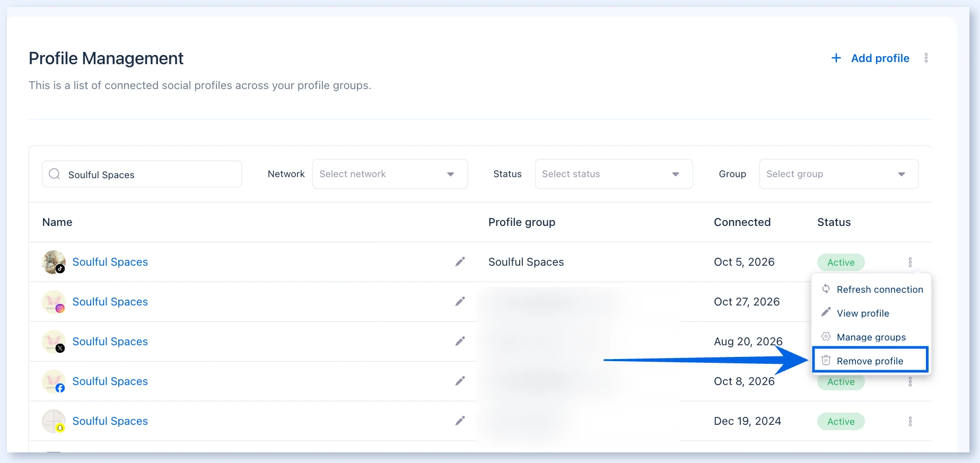Click the Facebook profile avatar thumbnail
Screen dimensions: 980x463
pos(54,381)
